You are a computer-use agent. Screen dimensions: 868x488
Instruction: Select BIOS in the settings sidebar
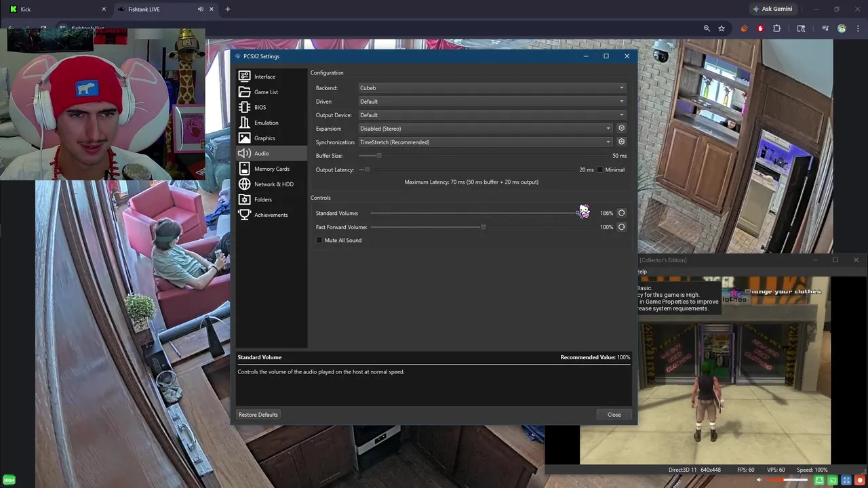pyautogui.click(x=271, y=107)
